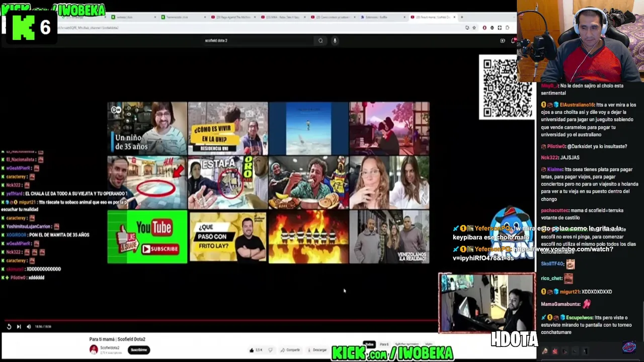This screenshot has height=362, width=644.
Task: Open the 'iwobeka | Kick' browser tab
Action: (x=133, y=17)
